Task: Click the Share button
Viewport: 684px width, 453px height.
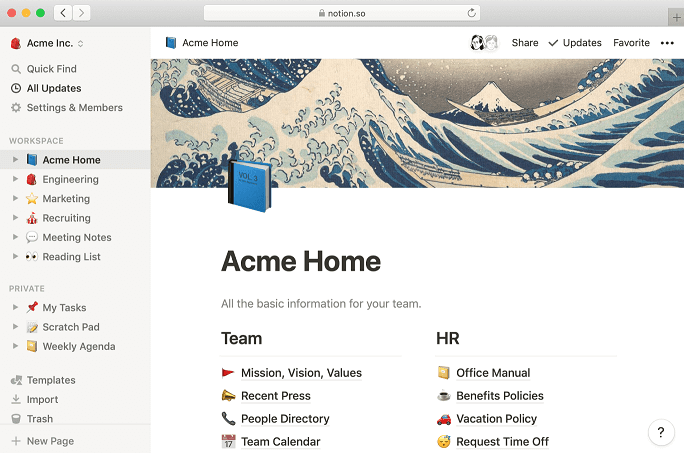Action: pyautogui.click(x=525, y=43)
